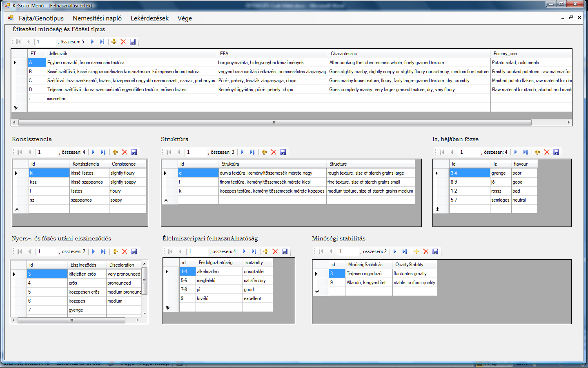Screen dimensions: 588x368
Task: Open the Nemesítési napló menu
Action: [x=97, y=18]
